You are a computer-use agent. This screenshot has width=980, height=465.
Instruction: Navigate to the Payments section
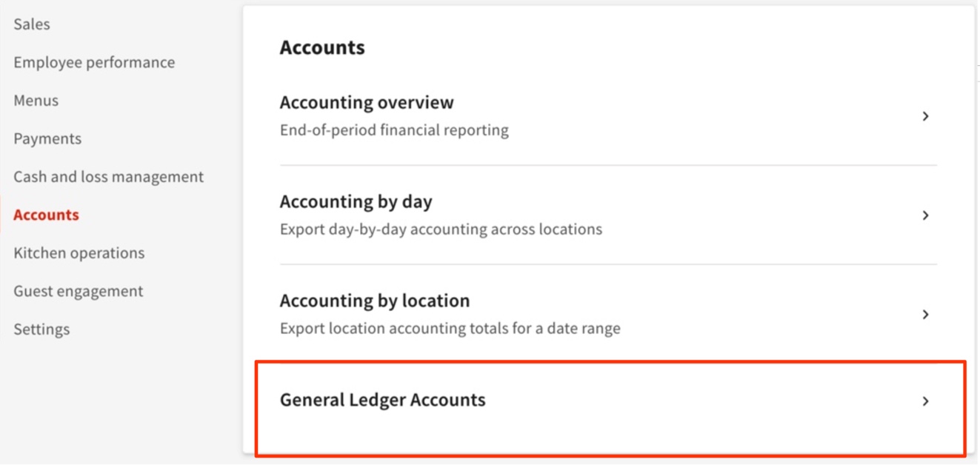tap(47, 138)
